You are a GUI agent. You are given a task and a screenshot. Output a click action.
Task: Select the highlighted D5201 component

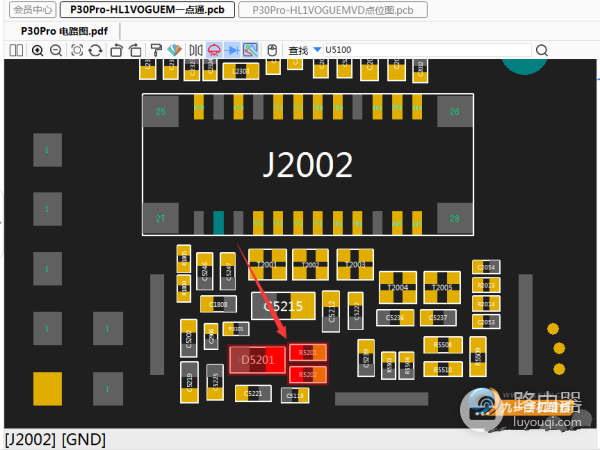257,360
